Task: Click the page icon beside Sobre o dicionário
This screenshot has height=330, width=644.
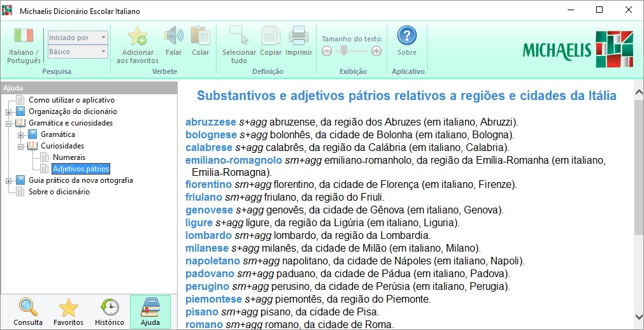Action: [x=20, y=192]
